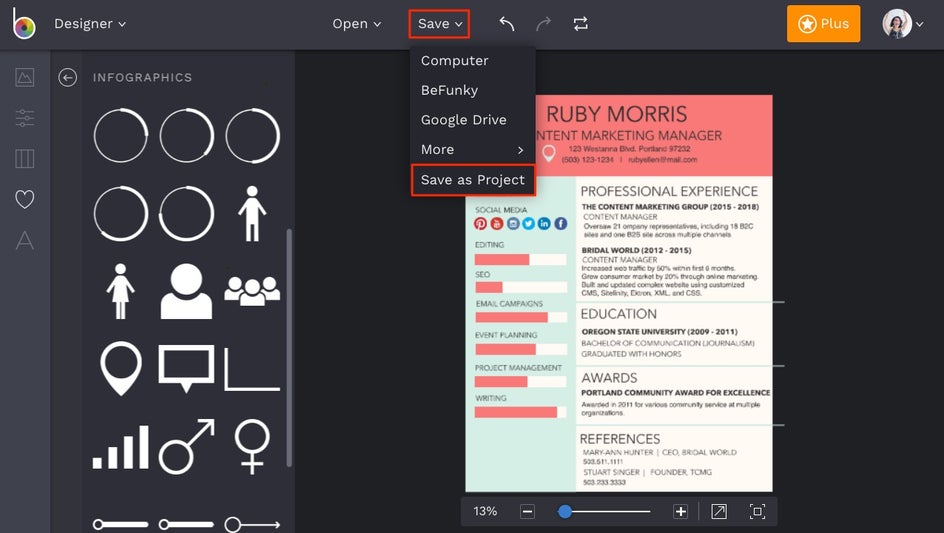944x533 pixels.
Task: Click the 13% zoom value
Action: point(485,511)
